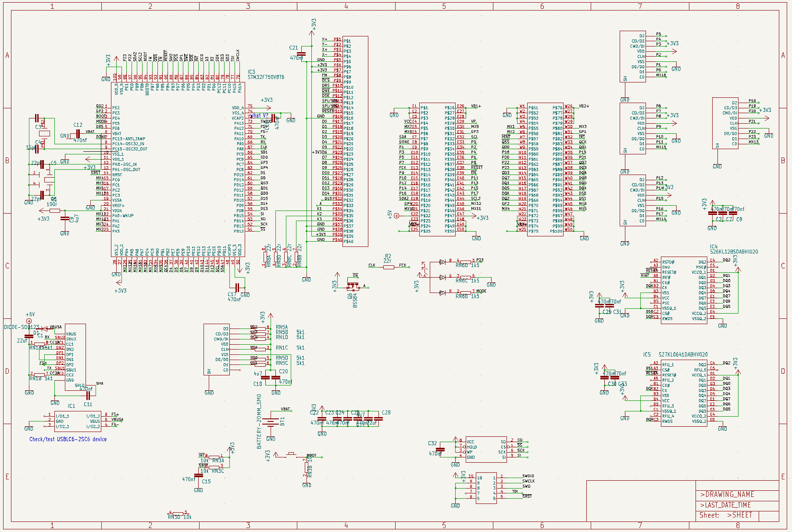Select the >DRAWING_NAME title block field
Screen dimensions: 792x532
click(x=727, y=494)
